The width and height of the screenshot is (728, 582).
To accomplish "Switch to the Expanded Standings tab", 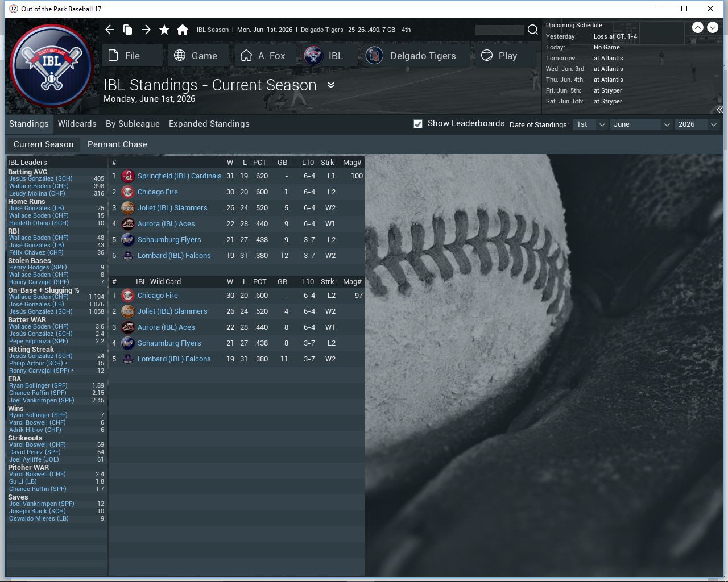I will click(209, 124).
